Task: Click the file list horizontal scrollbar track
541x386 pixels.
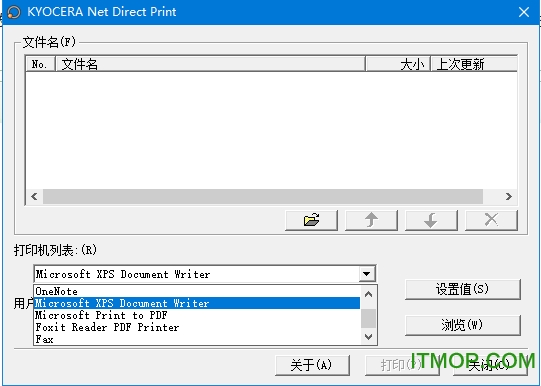Action: click(x=263, y=197)
